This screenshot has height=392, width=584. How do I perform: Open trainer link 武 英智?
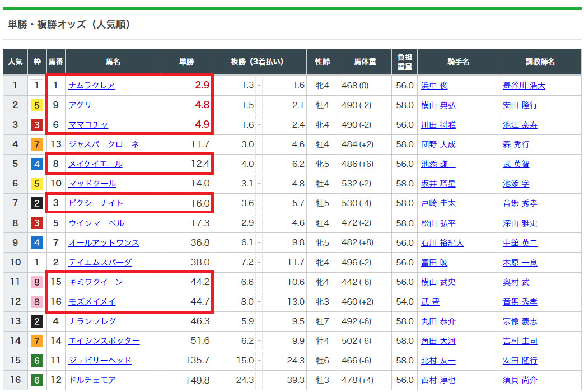(516, 164)
